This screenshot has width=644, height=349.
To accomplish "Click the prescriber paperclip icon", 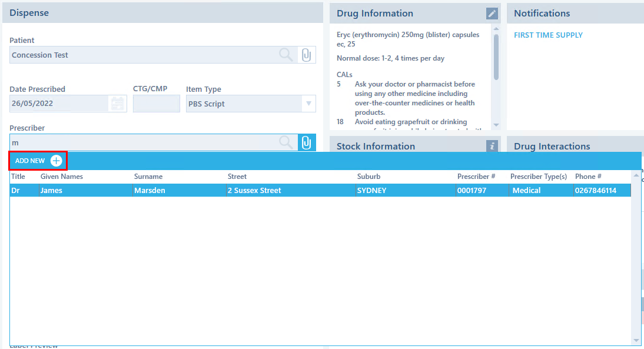I will tap(306, 142).
